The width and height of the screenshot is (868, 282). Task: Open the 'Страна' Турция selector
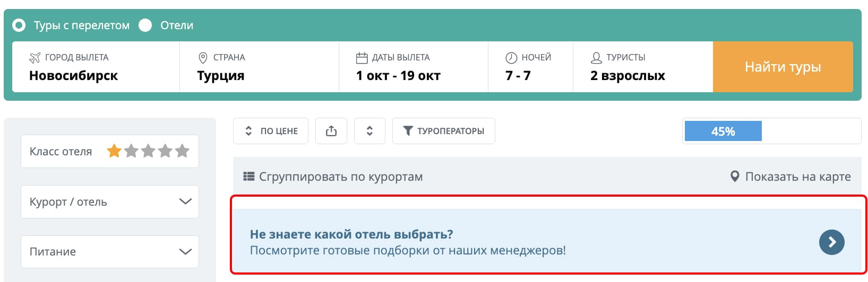click(x=259, y=67)
